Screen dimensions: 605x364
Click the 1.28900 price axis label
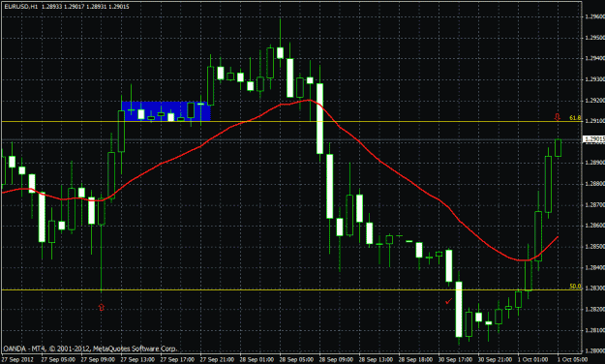click(x=594, y=163)
